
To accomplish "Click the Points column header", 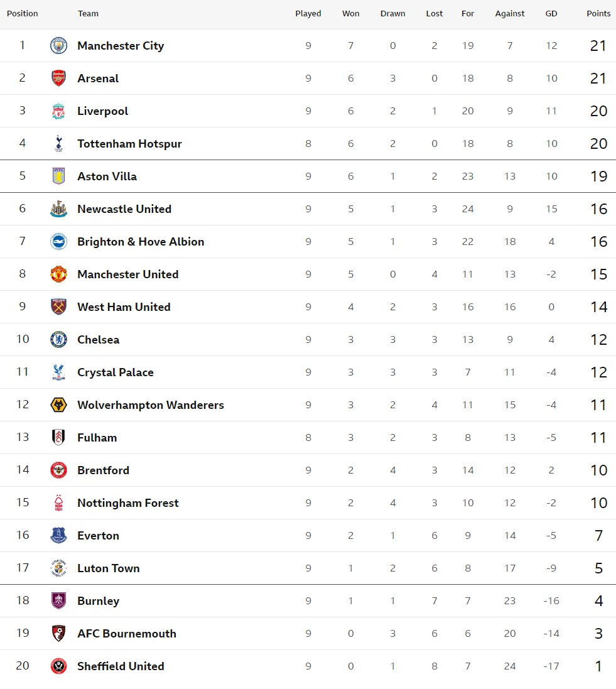I will click(598, 14).
